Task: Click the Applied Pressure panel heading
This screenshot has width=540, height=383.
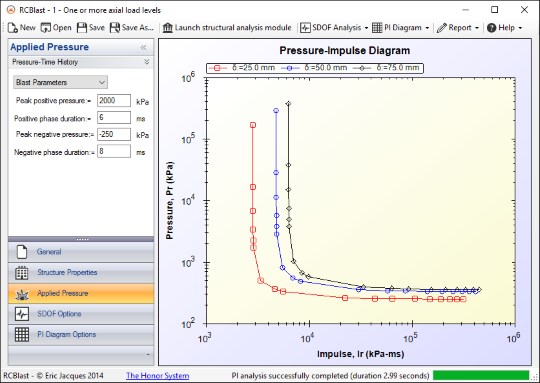Action: (49, 47)
